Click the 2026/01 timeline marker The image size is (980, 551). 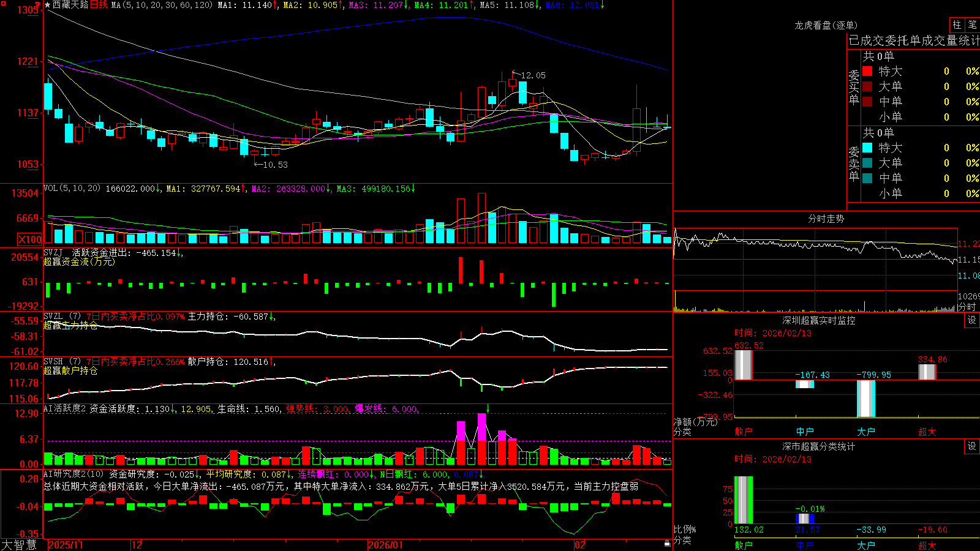(x=386, y=545)
